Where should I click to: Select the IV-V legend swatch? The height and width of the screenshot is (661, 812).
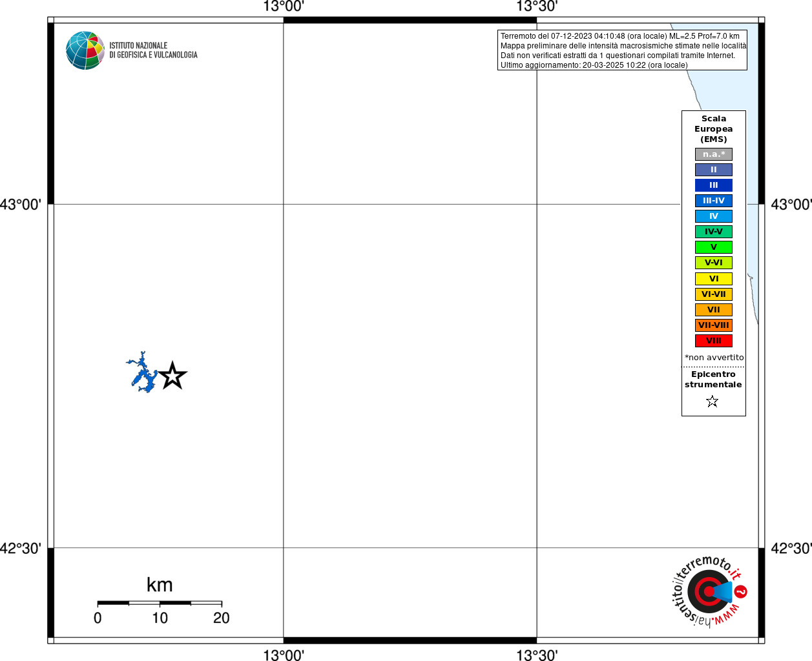714,232
